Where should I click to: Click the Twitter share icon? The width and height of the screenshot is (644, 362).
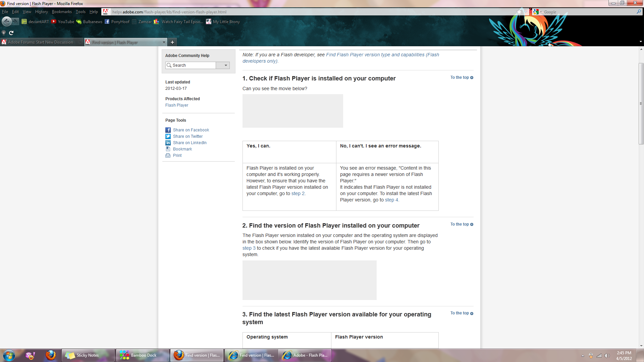pos(168,136)
